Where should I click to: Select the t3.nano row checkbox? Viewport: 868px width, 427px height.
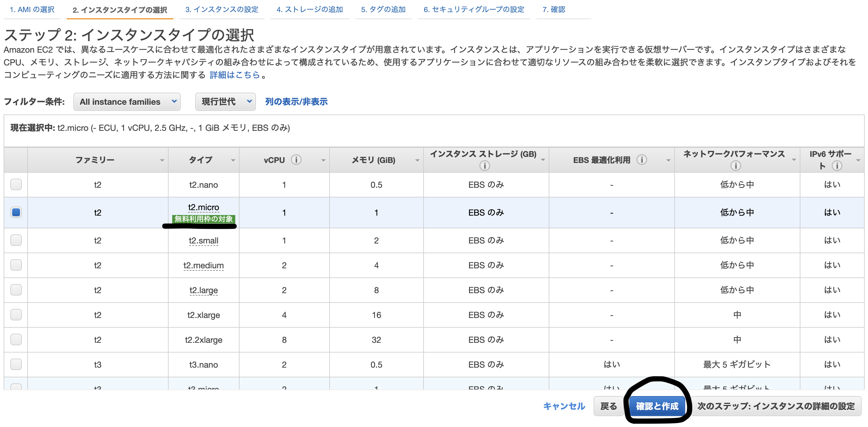point(16,364)
